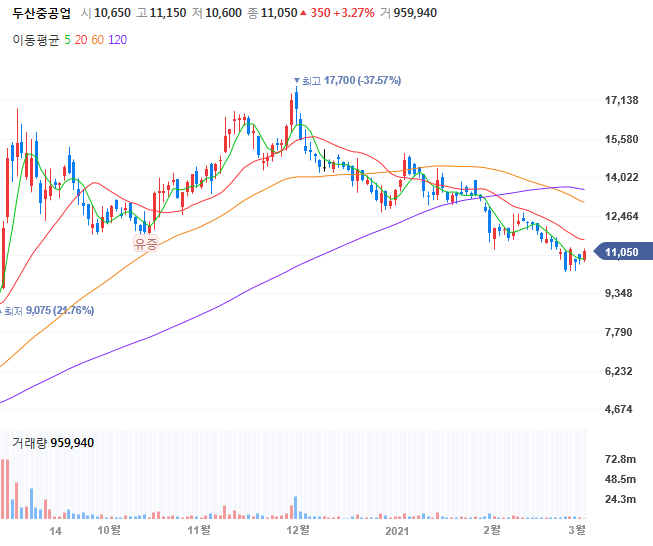Screen dimensions: 653x546
Task: Click the 최고 17,700 high price label
Action: point(347,80)
